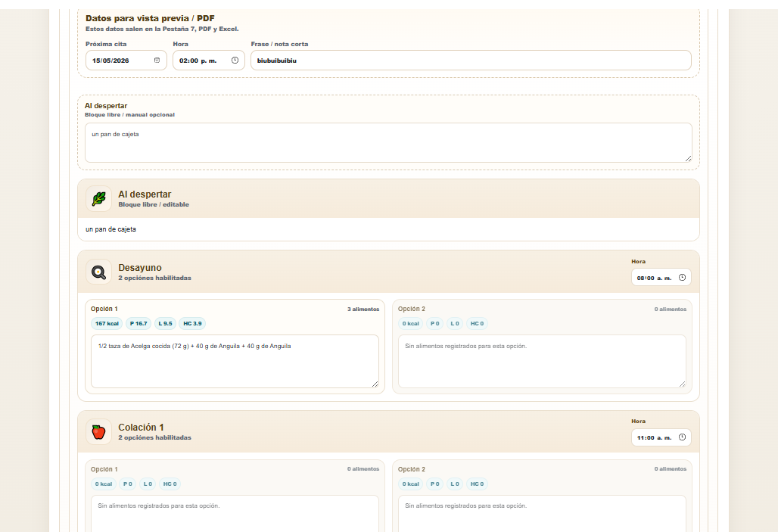Click the L 9.5 lipids badge
The image size is (778, 532).
click(x=165, y=324)
